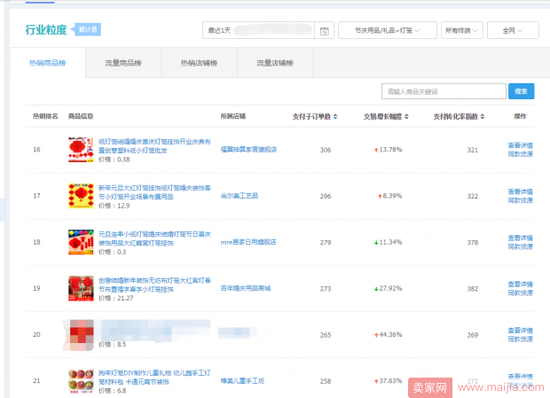Viewport: 550px width, 398px height.
Task: Click order count 296
Action: point(326,196)
